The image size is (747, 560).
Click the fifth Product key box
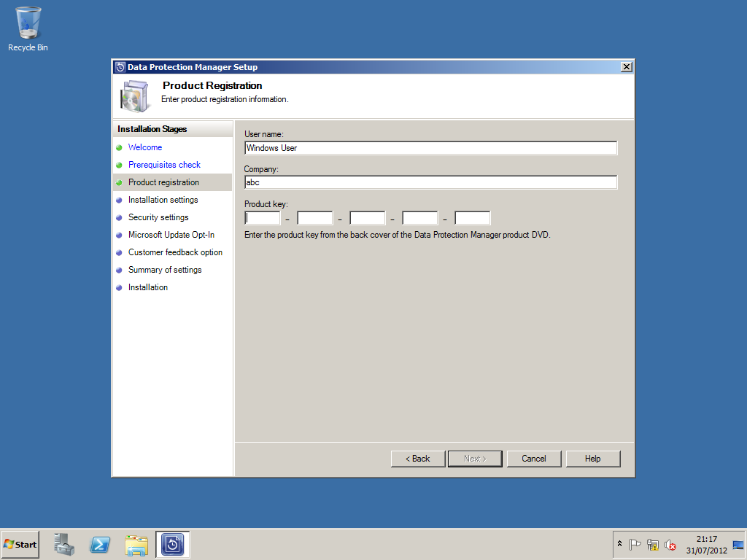(x=472, y=218)
